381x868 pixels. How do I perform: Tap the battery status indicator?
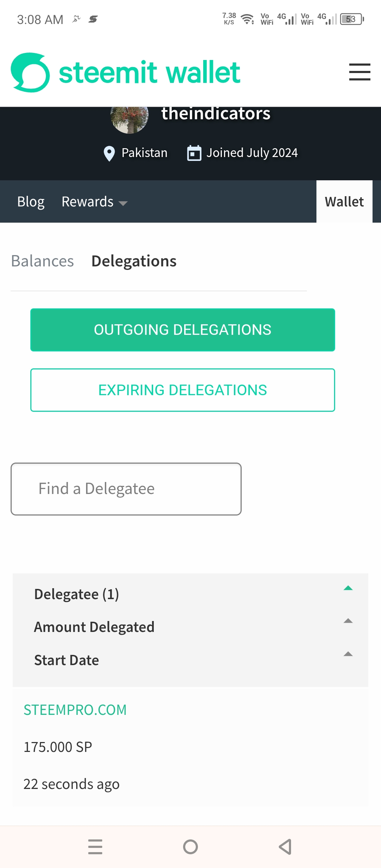coord(352,19)
